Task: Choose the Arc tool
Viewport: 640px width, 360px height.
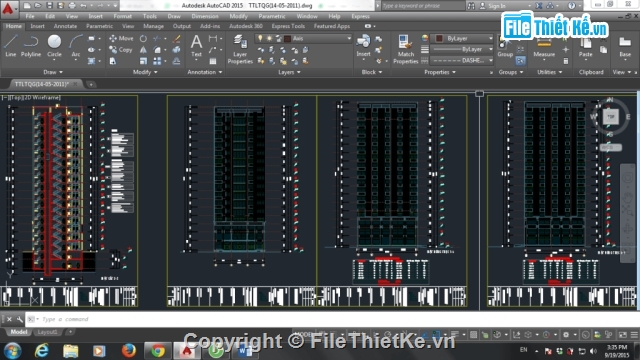Action: (x=76, y=45)
